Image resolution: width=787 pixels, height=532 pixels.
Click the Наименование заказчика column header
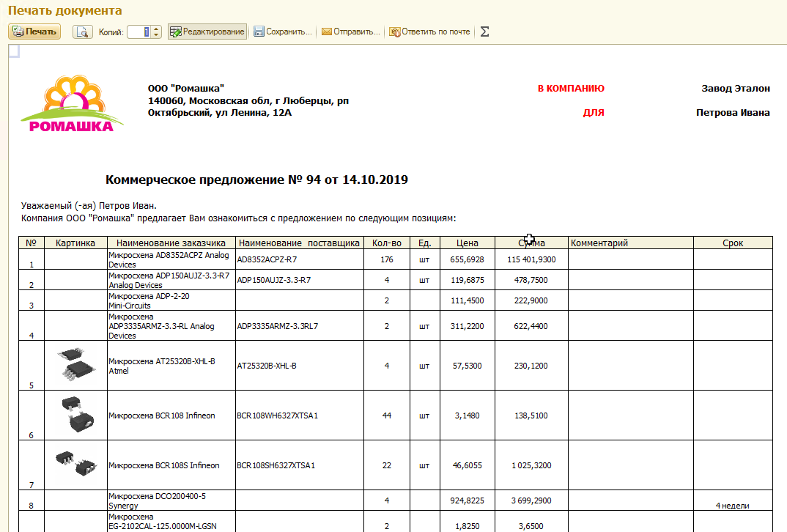coord(171,243)
